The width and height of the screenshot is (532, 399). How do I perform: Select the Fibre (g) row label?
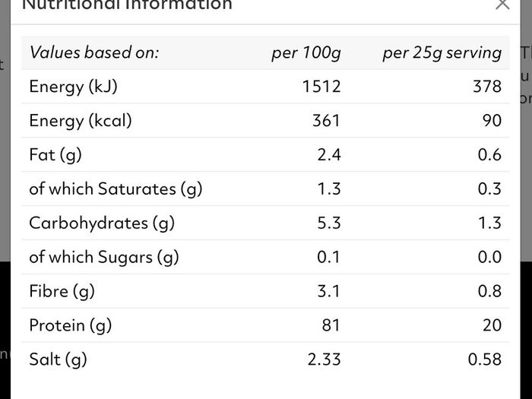[x=62, y=291]
